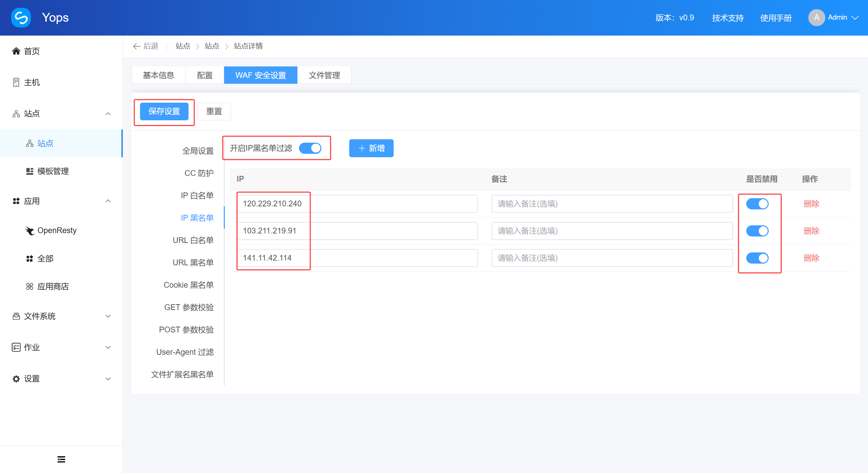Open the Admin user dropdown arrow

pos(855,18)
